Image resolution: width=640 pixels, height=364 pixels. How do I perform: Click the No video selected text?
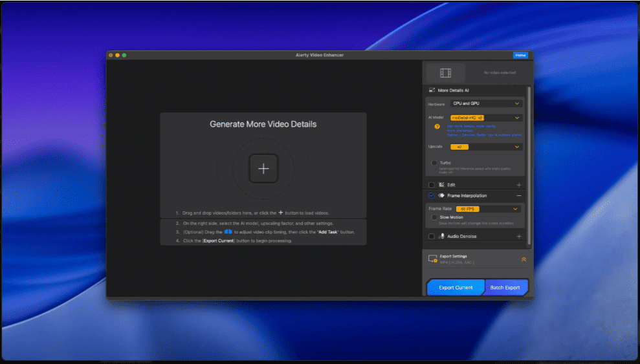[500, 72]
